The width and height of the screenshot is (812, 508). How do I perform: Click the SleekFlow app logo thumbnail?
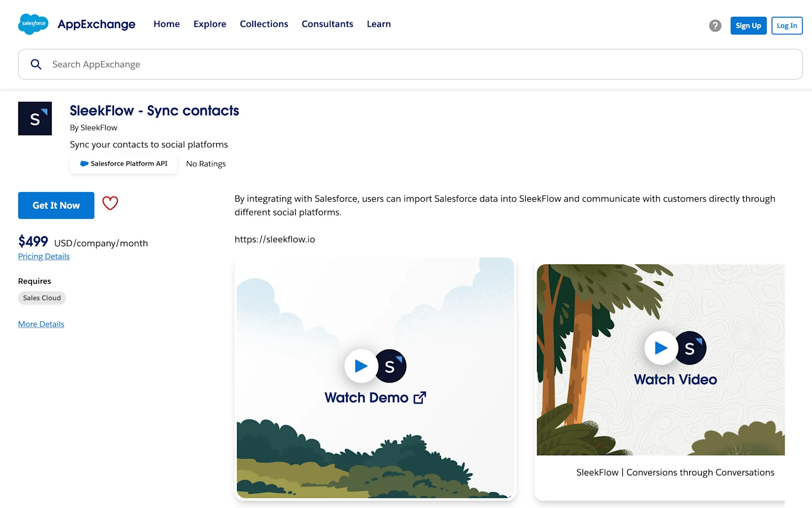coord(35,118)
